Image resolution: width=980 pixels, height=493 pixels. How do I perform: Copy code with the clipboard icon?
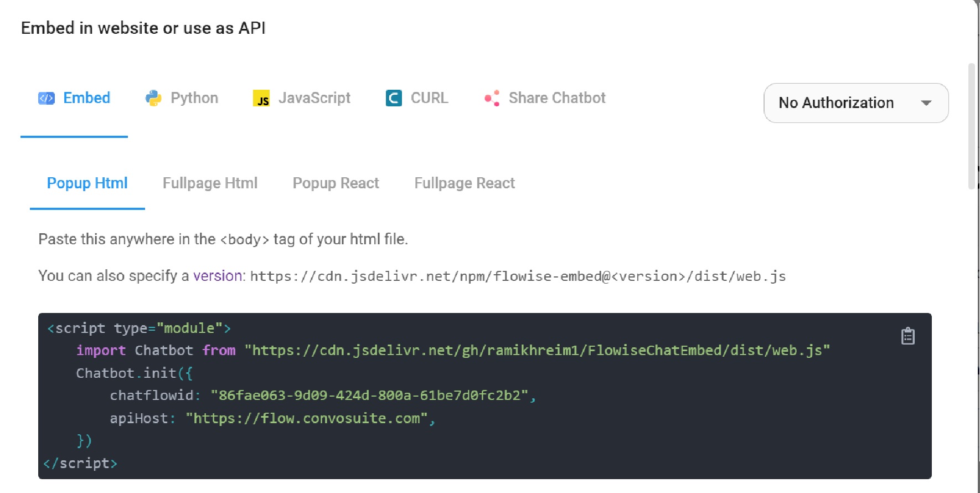pos(907,336)
